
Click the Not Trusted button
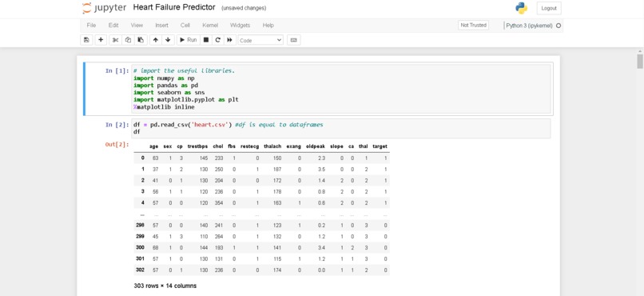pyautogui.click(x=473, y=25)
